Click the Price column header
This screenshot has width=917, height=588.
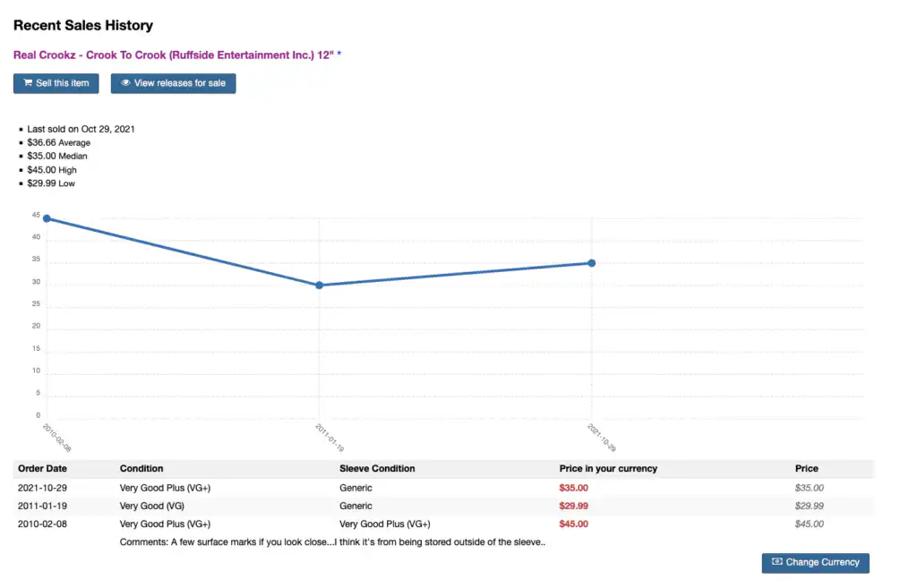click(x=805, y=468)
